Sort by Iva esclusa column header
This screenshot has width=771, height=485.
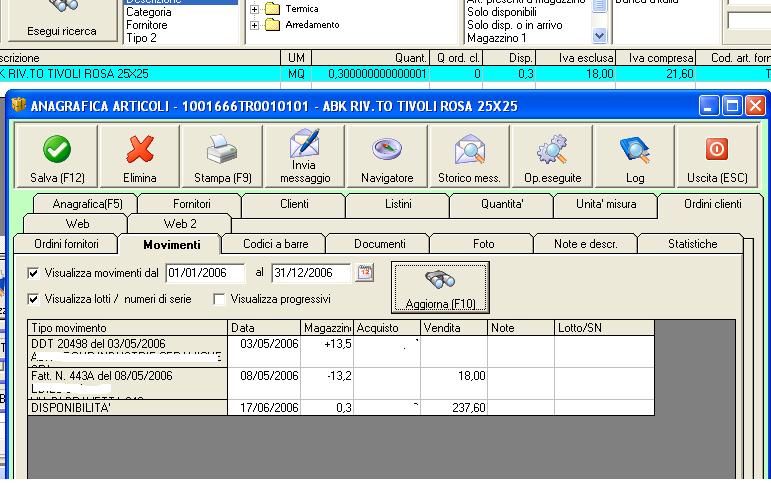[x=575, y=58]
